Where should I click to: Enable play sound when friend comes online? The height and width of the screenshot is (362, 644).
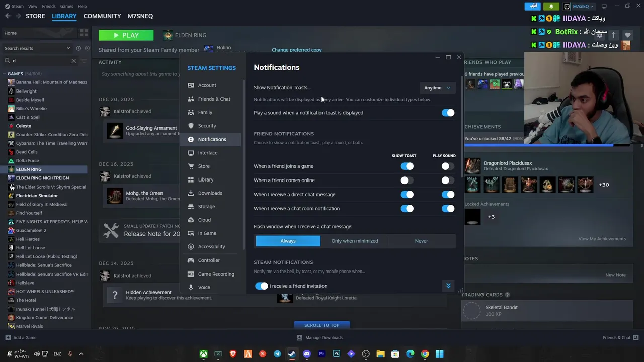point(448,180)
